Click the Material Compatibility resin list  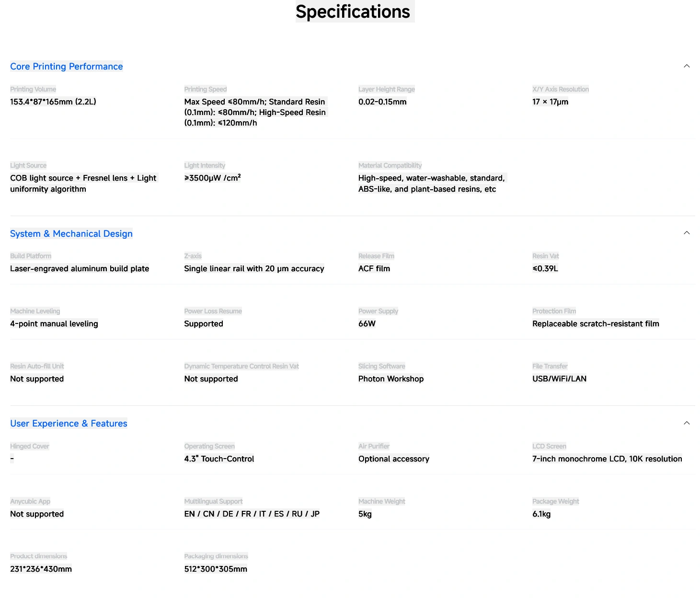pyautogui.click(x=432, y=184)
